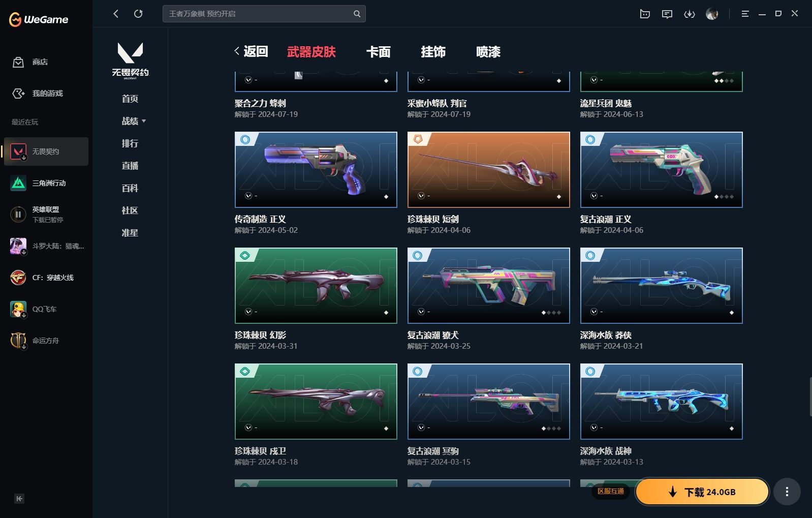Click the refresh page icon
Image resolution: width=812 pixels, height=518 pixels.
pos(138,14)
